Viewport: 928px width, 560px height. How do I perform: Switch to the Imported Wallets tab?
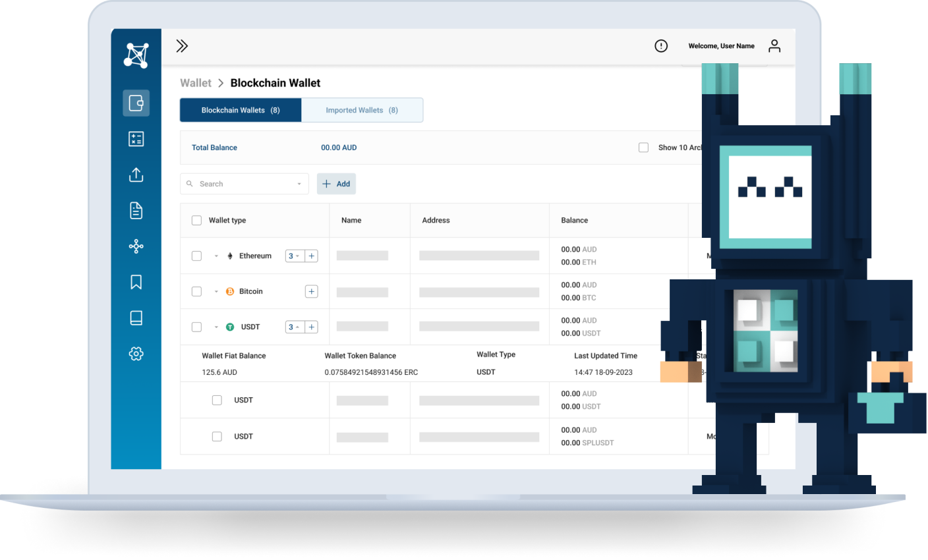pyautogui.click(x=362, y=109)
